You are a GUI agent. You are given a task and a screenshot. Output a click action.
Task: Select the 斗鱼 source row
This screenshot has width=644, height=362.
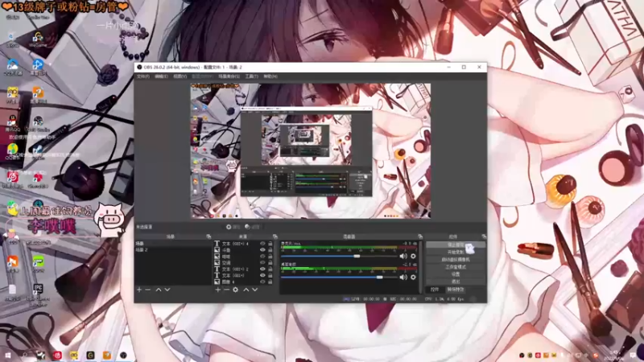point(243,250)
